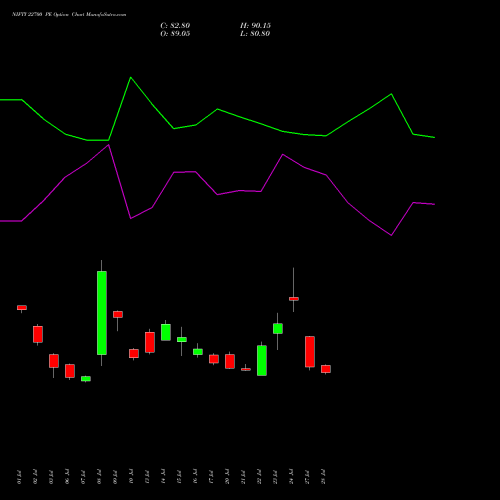
Task: Select the green candlestick on 22 Jul
Action: click(262, 360)
